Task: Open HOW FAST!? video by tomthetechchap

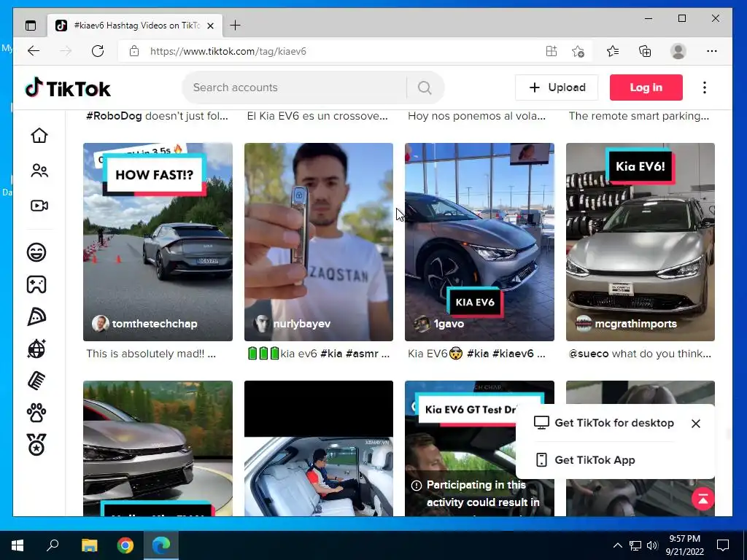Action: pyautogui.click(x=158, y=242)
